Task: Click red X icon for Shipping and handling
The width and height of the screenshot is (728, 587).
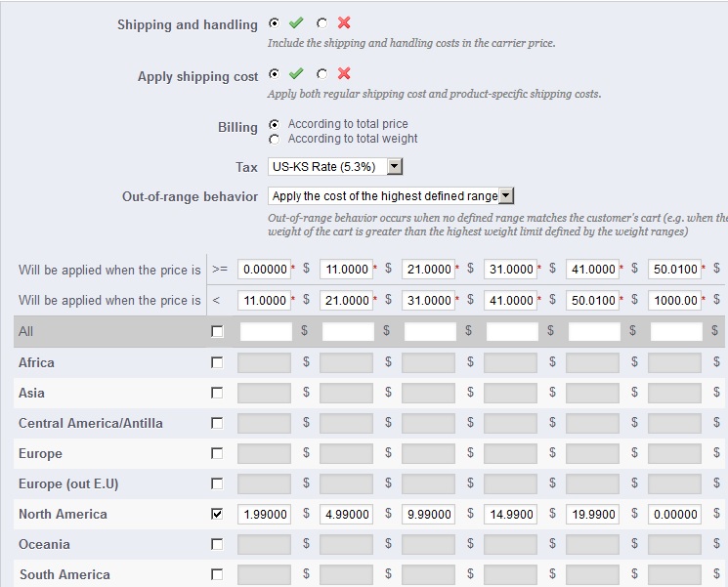Action: [x=343, y=22]
